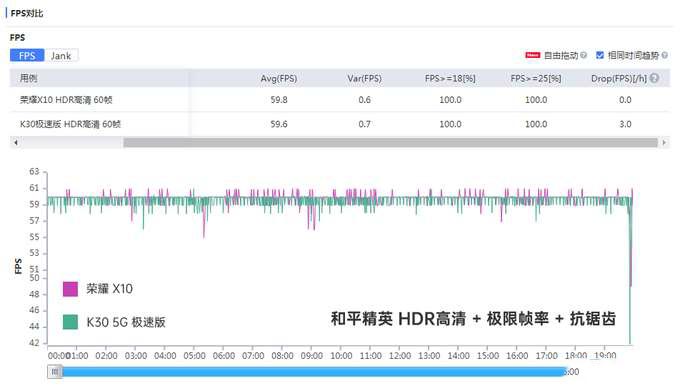The image size is (680, 391).
Task: Click the 61 label on FPS axis
Action: pos(34,188)
